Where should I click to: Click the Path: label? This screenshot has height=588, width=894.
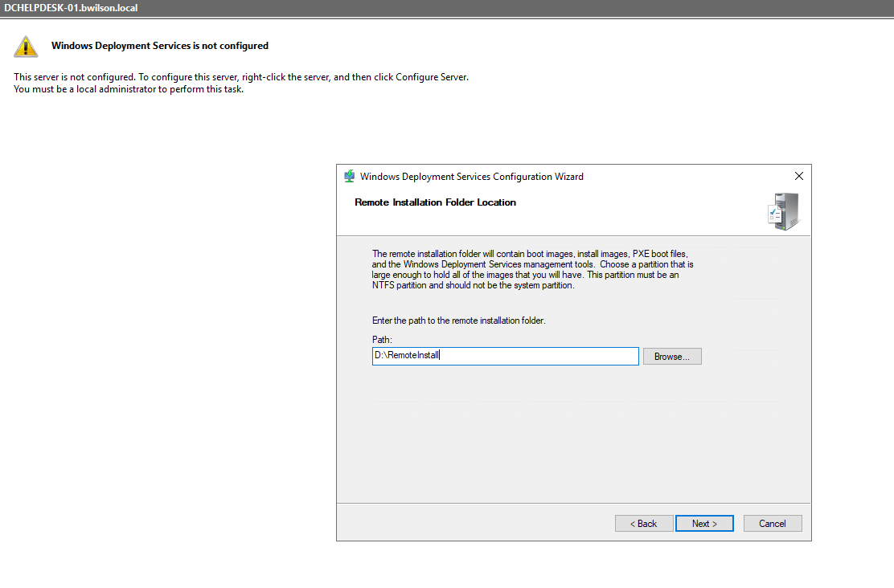coord(379,339)
